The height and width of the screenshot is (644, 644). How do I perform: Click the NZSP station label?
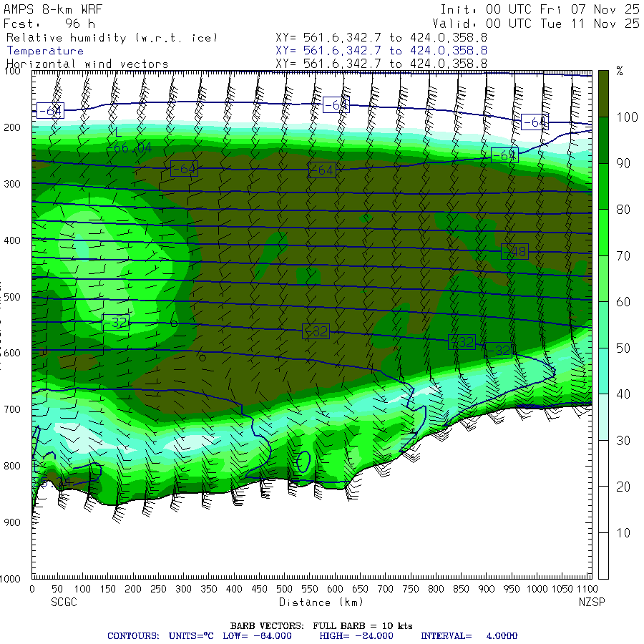click(592, 602)
